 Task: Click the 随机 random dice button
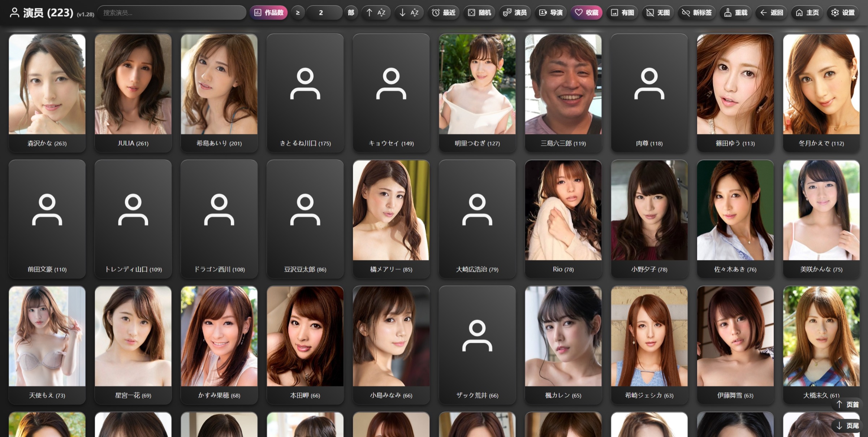(479, 13)
